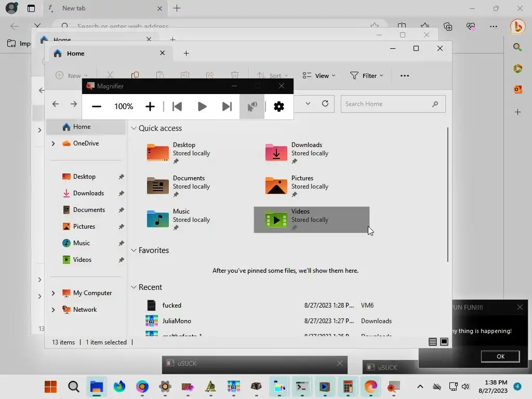This screenshot has height=399, width=532.
Task: Open the Windows Start menu
Action: point(50,387)
